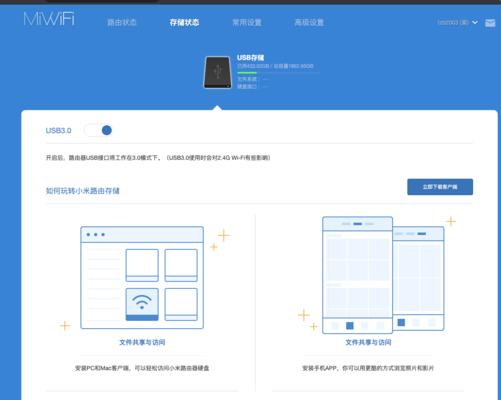The height and width of the screenshot is (400, 501).
Task: Click the MiWiFi logo
Action: (49, 19)
